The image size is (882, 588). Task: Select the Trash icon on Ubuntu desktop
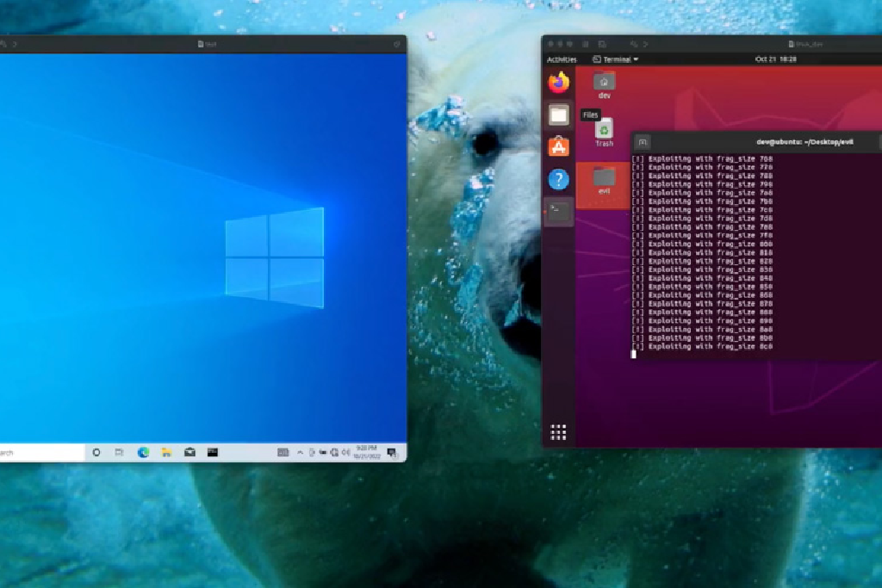(604, 133)
